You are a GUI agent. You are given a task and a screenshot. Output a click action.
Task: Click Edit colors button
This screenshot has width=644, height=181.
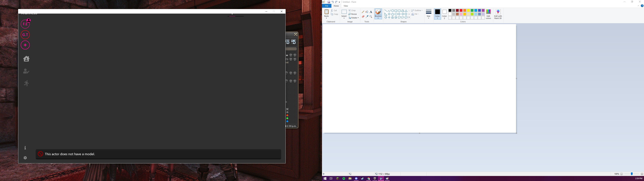pyautogui.click(x=489, y=14)
